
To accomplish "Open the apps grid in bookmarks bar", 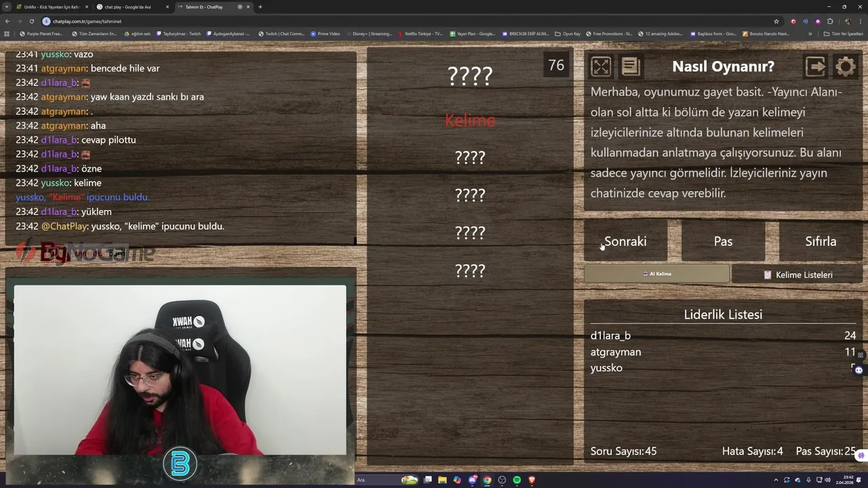I will coord(7,33).
